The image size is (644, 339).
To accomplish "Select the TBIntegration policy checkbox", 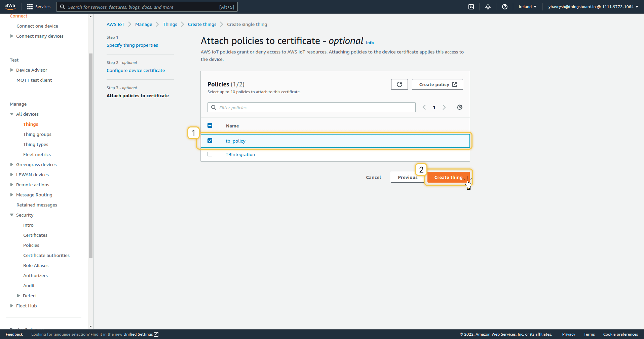I will pos(210,154).
